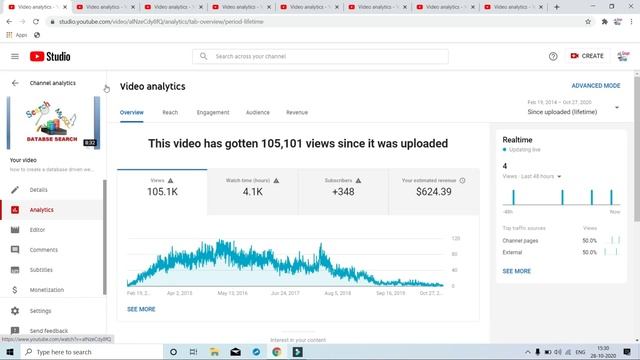Open a new browser tab
Screen dimensions: 640x360
pos(556,7)
